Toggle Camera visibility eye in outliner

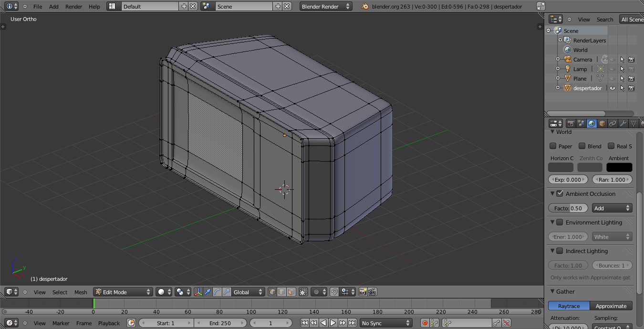(613, 60)
